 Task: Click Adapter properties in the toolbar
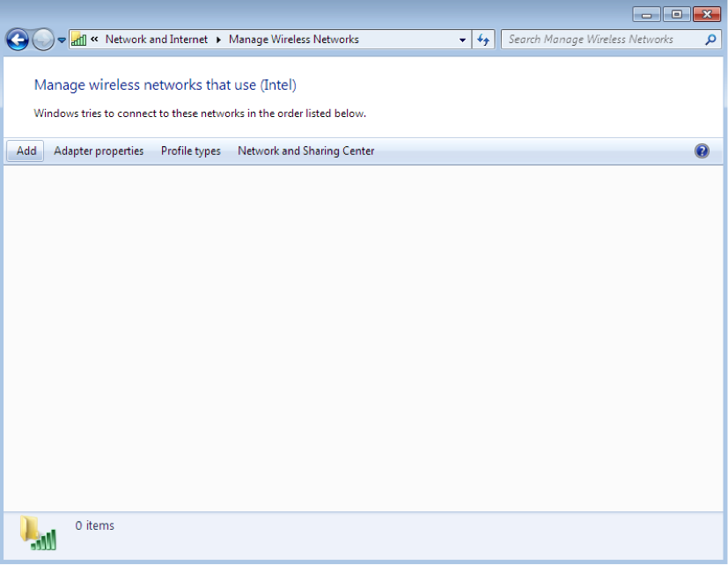tap(99, 150)
